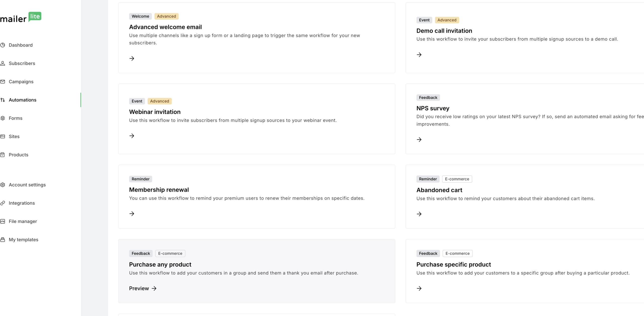Click the arrow under Webinar invitation
644x316 pixels.
click(x=132, y=136)
